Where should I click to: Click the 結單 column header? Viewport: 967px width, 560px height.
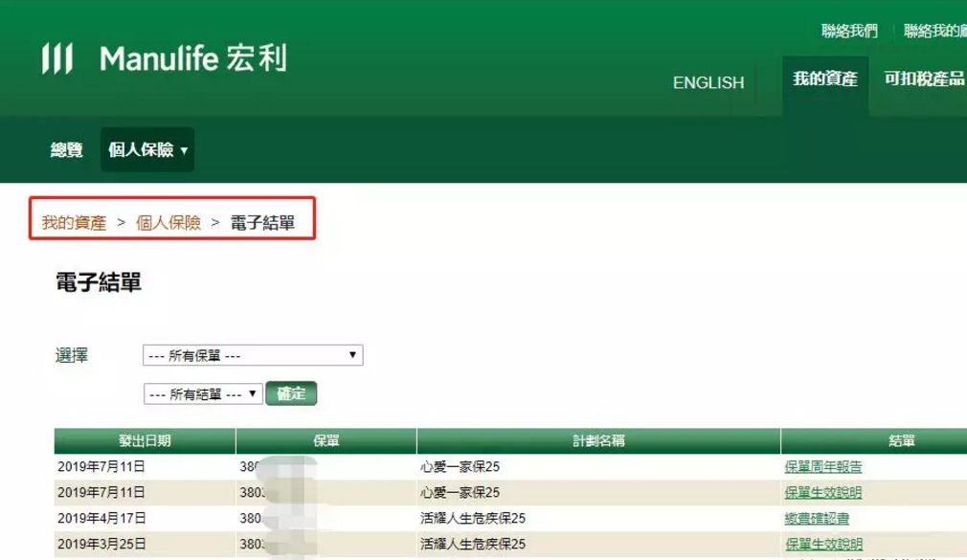pyautogui.click(x=902, y=440)
